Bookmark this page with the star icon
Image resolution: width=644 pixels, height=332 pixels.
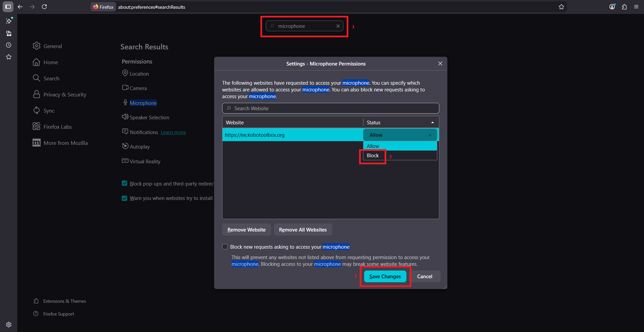tap(561, 7)
